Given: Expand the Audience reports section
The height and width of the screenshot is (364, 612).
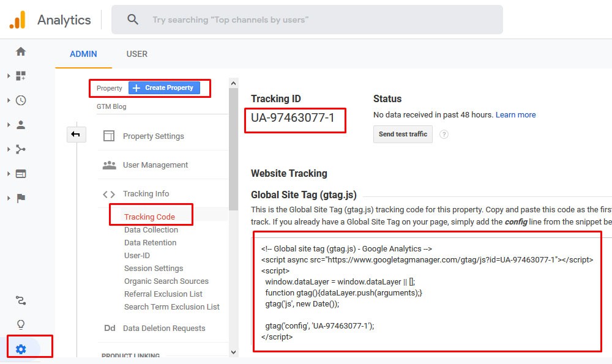Looking at the screenshot, I should point(9,124).
